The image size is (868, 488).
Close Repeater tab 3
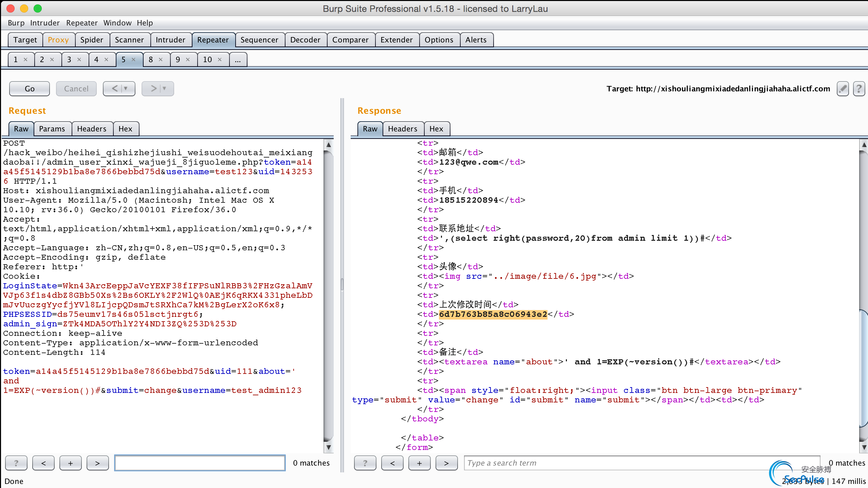[79, 59]
